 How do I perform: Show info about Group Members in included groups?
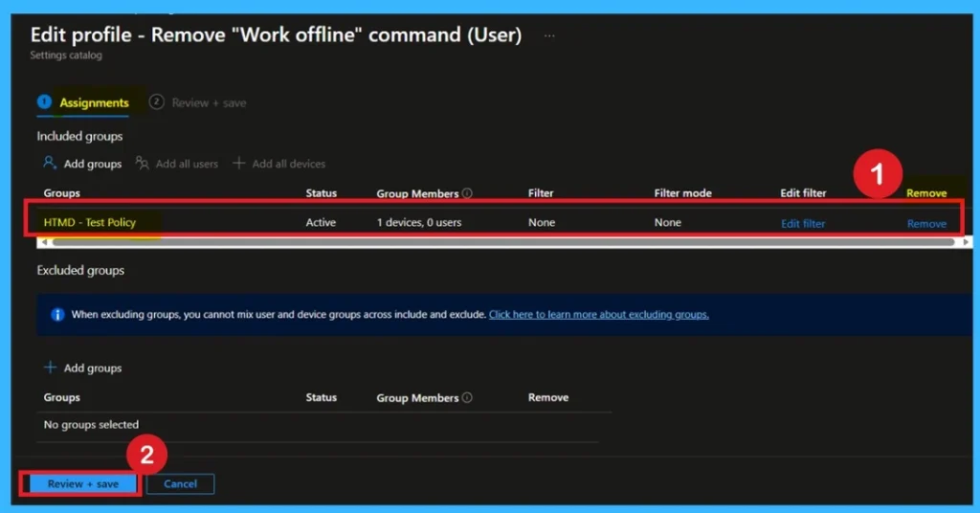(467, 193)
